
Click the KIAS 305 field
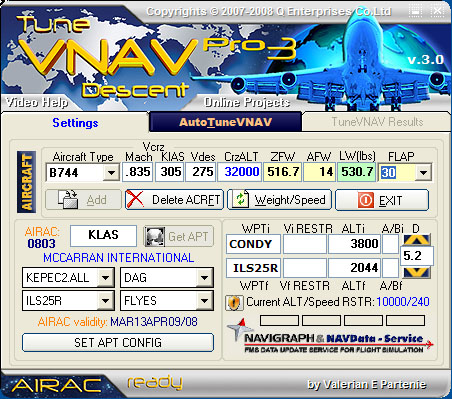169,172
